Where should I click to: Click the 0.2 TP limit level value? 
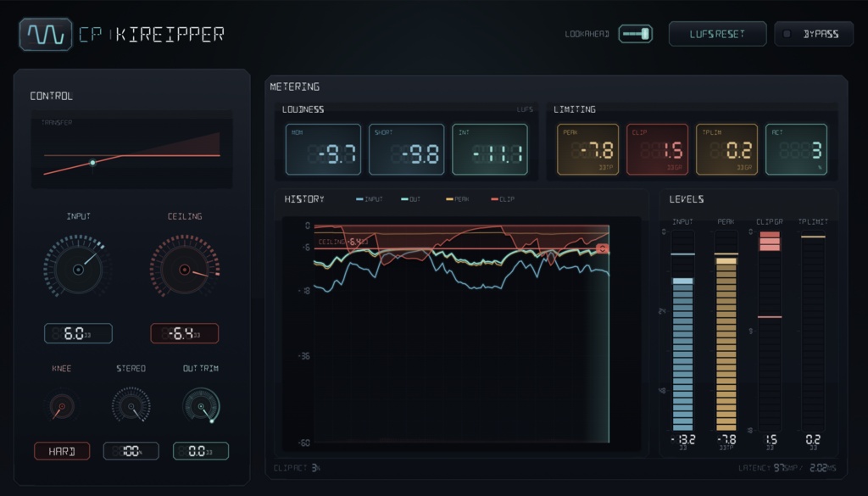pos(813,441)
